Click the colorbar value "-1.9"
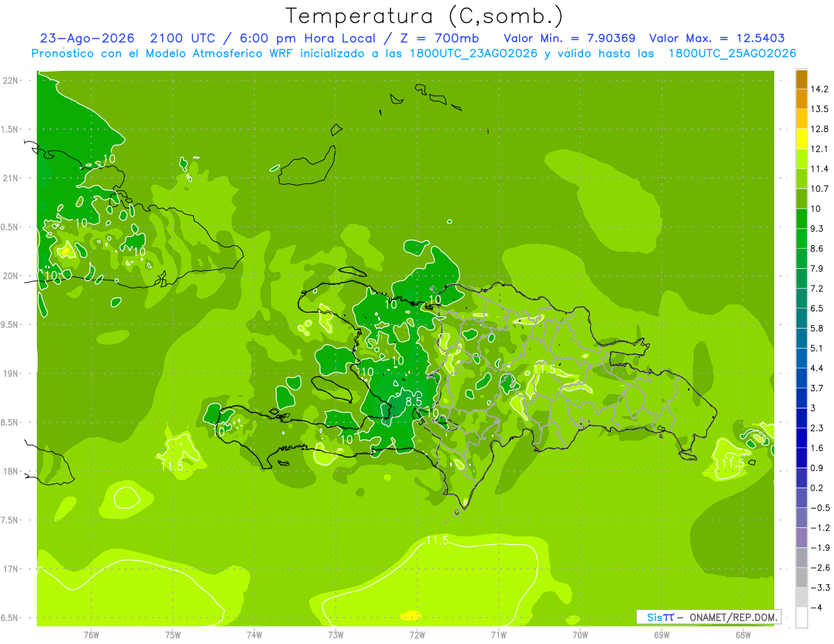 (820, 547)
